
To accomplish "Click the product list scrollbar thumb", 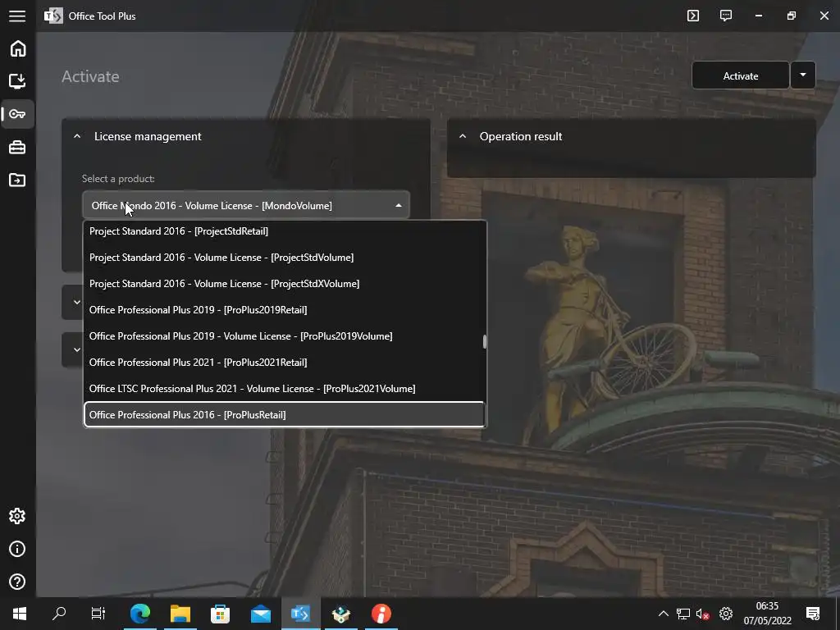I will tap(484, 342).
